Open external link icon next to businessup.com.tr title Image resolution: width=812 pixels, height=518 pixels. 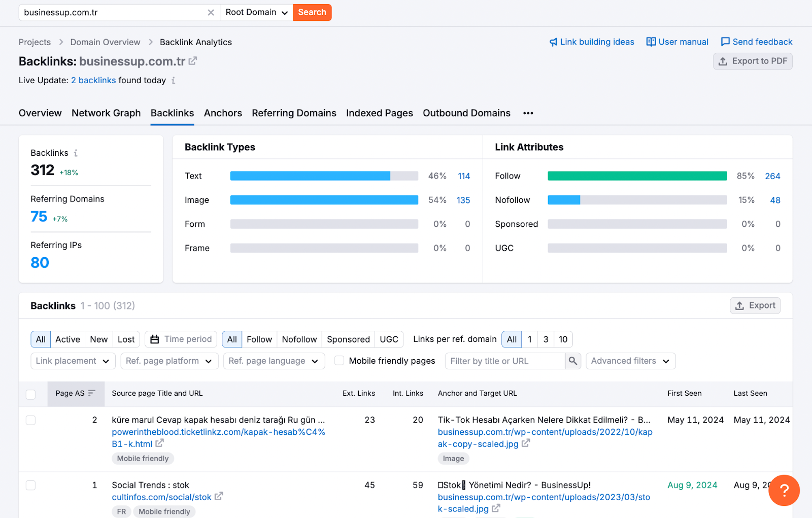pyautogui.click(x=193, y=61)
